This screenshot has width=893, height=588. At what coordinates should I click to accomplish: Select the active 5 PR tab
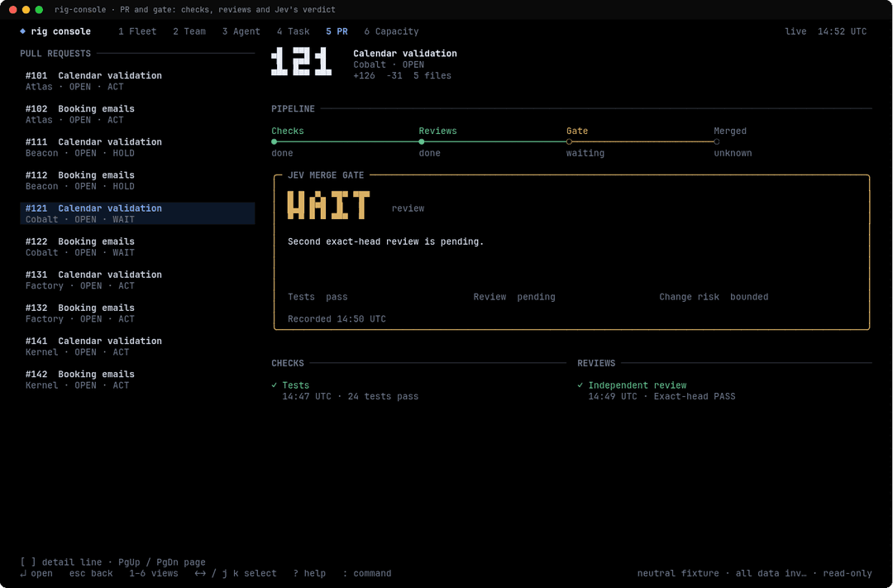[x=337, y=31]
